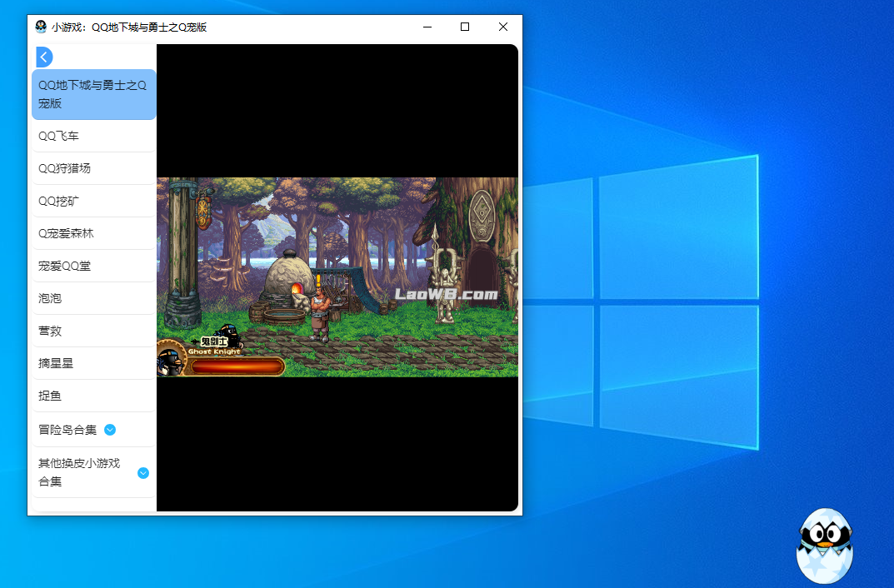Select the 泡泡 game entry

pyautogui.click(x=94, y=298)
